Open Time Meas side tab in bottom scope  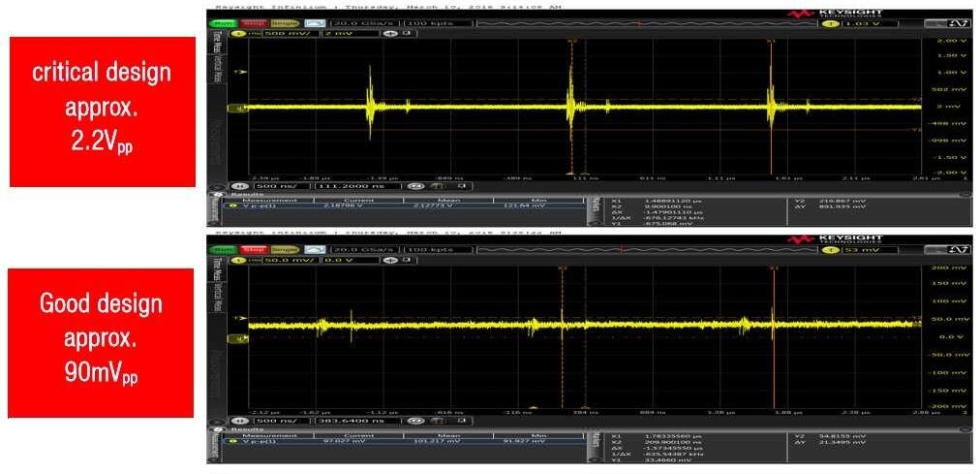click(218, 270)
